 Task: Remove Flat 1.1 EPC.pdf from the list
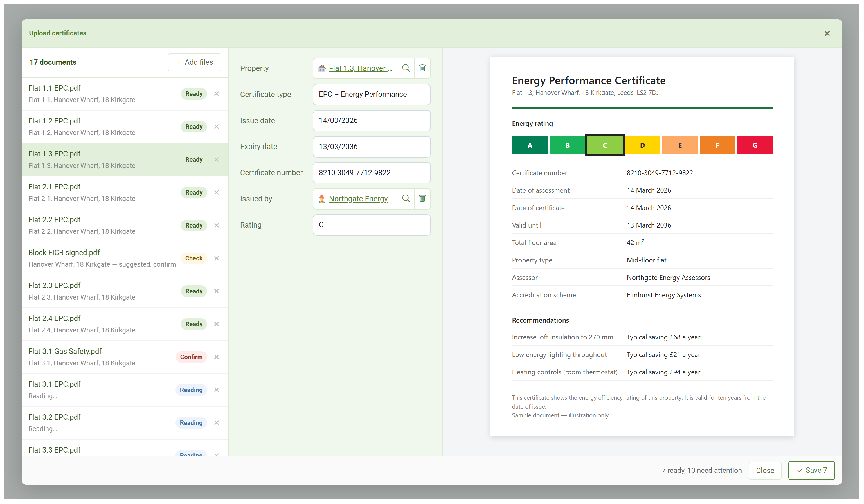point(216,94)
